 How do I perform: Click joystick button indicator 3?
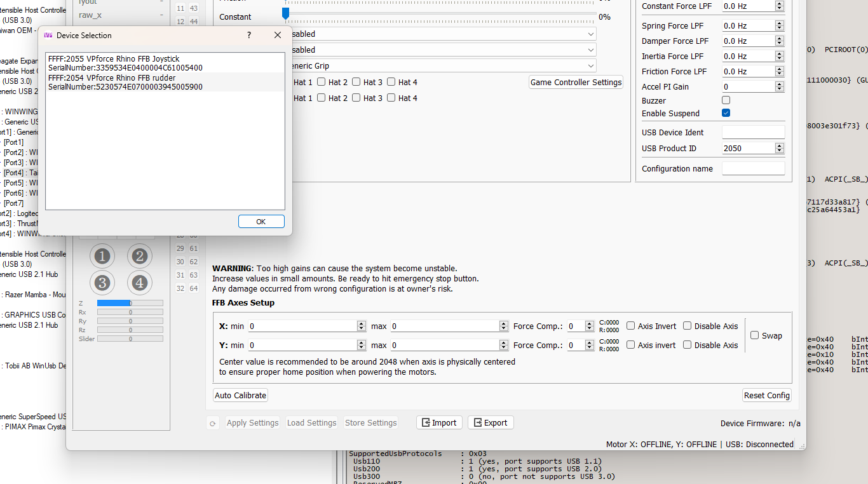click(102, 283)
